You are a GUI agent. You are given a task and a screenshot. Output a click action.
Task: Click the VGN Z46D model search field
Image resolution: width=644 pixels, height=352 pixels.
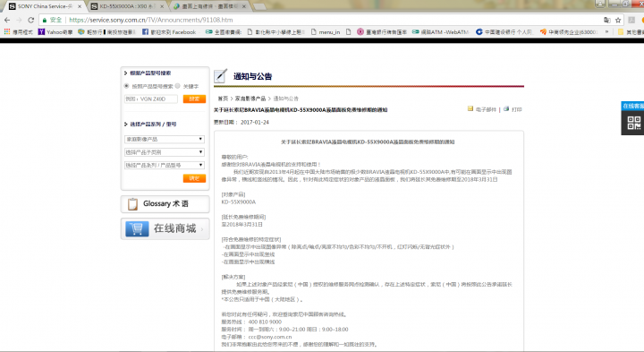pos(151,99)
